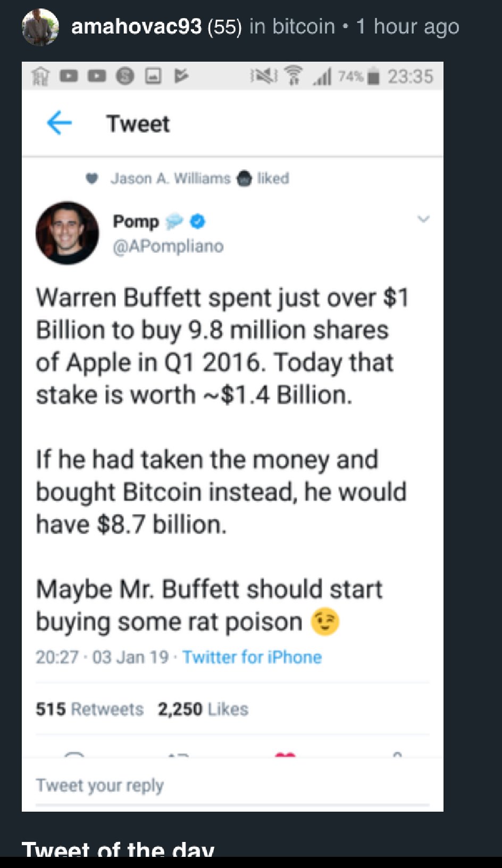
Task: Click the Jason A. Williams name
Action: click(x=170, y=179)
